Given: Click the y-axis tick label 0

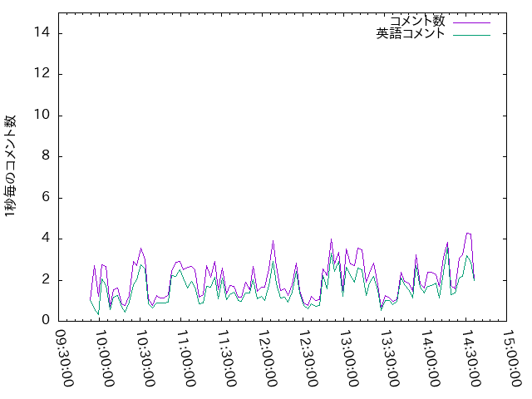Looking at the screenshot, I should tap(46, 320).
